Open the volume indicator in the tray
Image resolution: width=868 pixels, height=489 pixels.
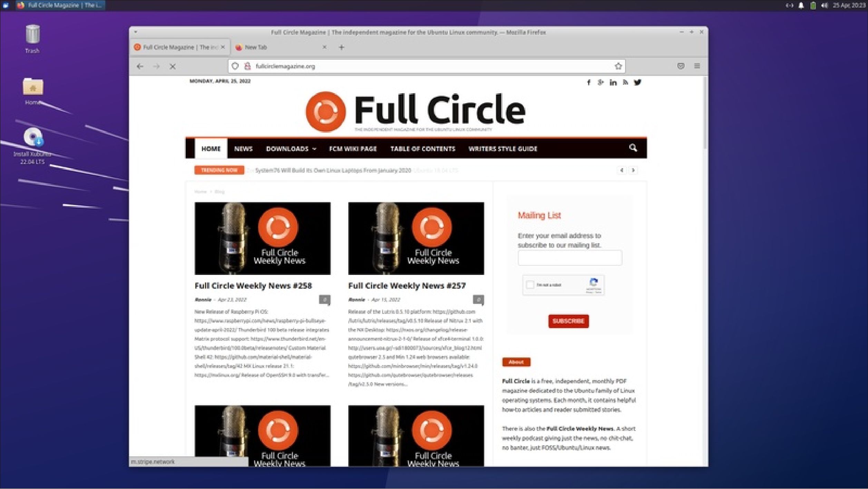pyautogui.click(x=825, y=5)
